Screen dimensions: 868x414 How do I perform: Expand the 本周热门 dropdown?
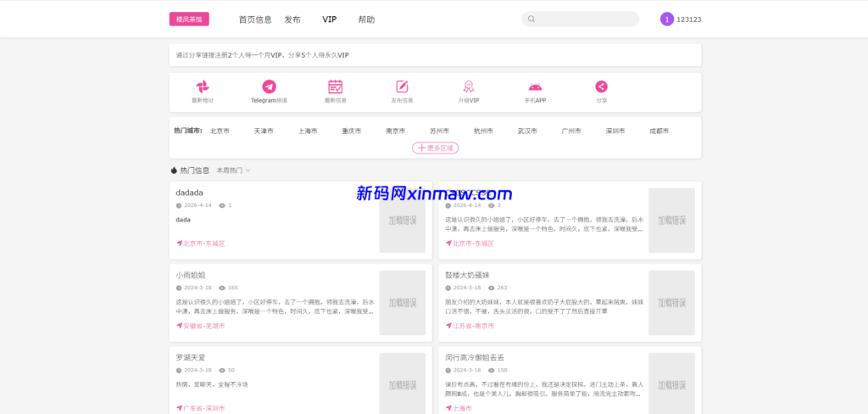233,171
